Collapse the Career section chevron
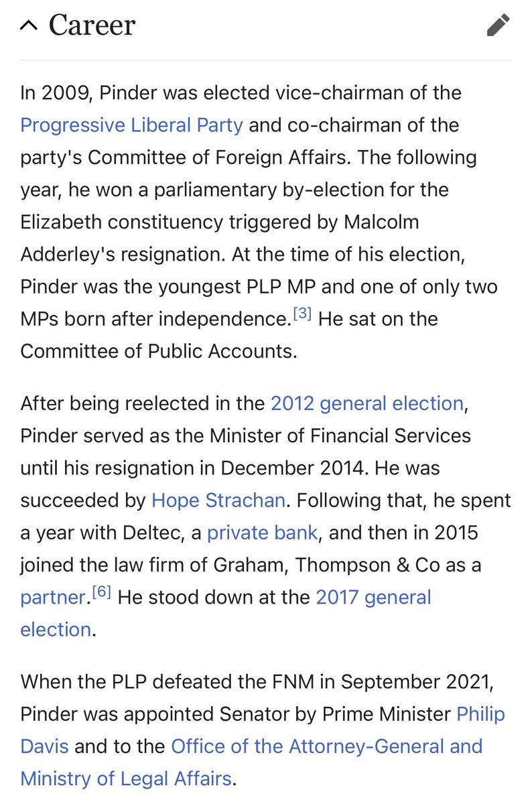Image resolution: width=532 pixels, height=804 pixels. 29,25
